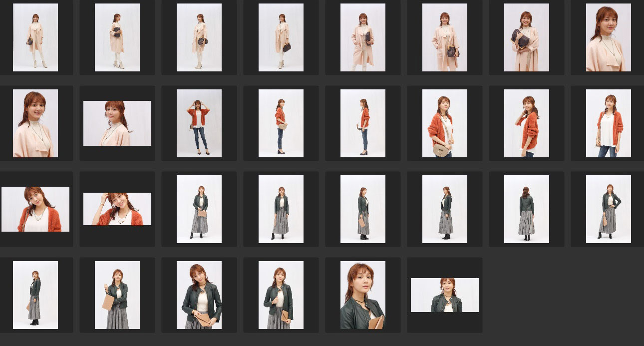Click full-body green jacket photo with hand on hip
The image size is (644, 346).
click(x=608, y=209)
